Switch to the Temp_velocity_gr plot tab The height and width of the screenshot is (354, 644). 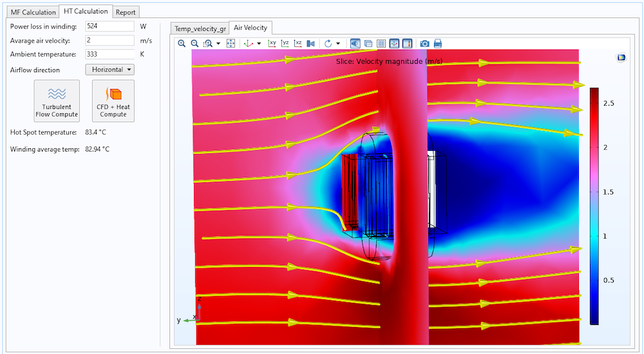[x=200, y=28]
